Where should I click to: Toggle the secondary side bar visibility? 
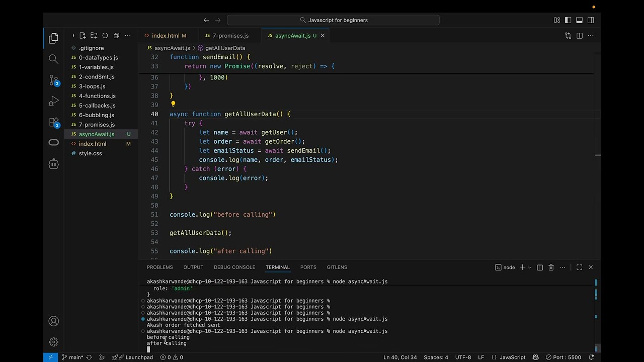tap(591, 20)
